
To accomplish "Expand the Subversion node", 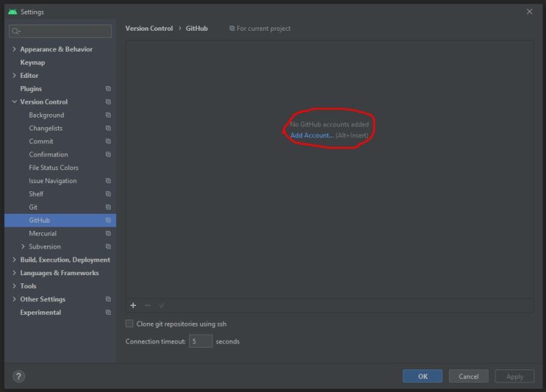I will point(23,247).
